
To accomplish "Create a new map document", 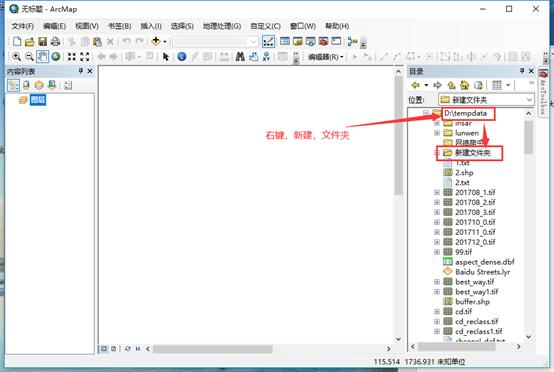I will (17, 41).
